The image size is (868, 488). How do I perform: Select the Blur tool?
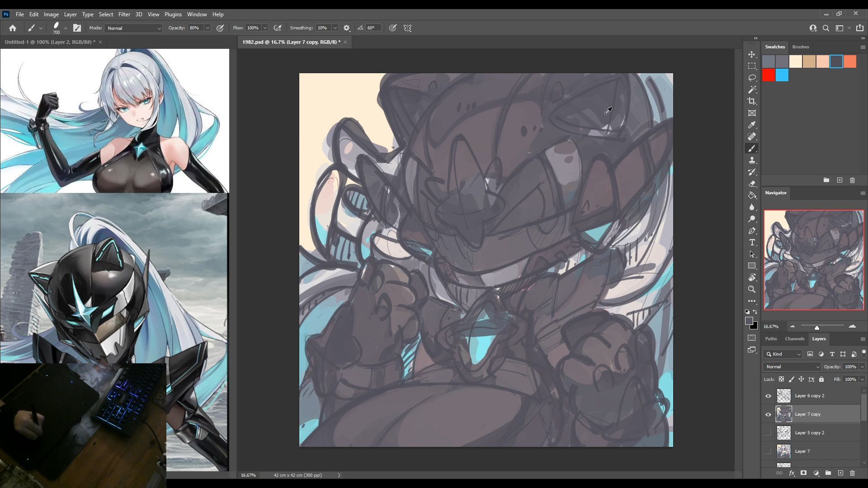pos(752,207)
